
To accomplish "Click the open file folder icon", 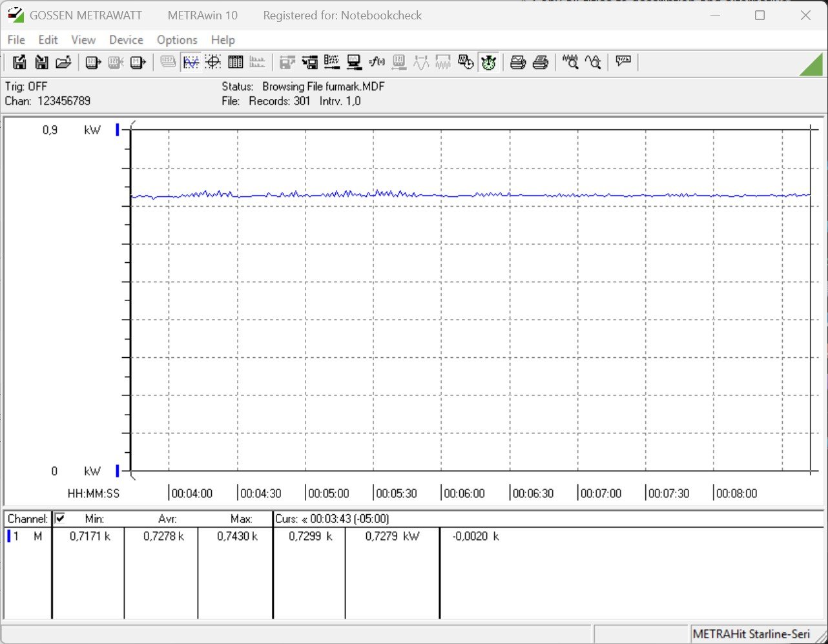I will (x=63, y=62).
